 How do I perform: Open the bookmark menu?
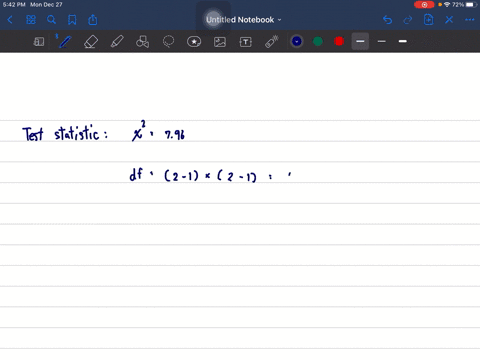(x=72, y=20)
